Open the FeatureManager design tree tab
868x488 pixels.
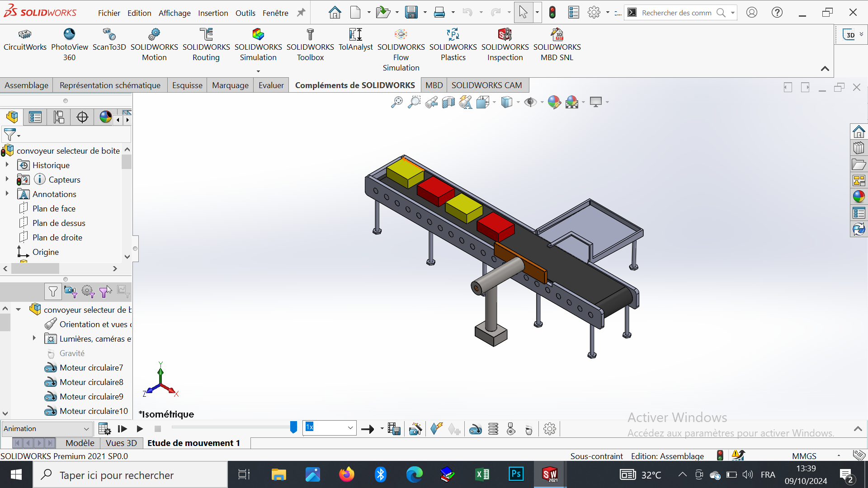12,117
